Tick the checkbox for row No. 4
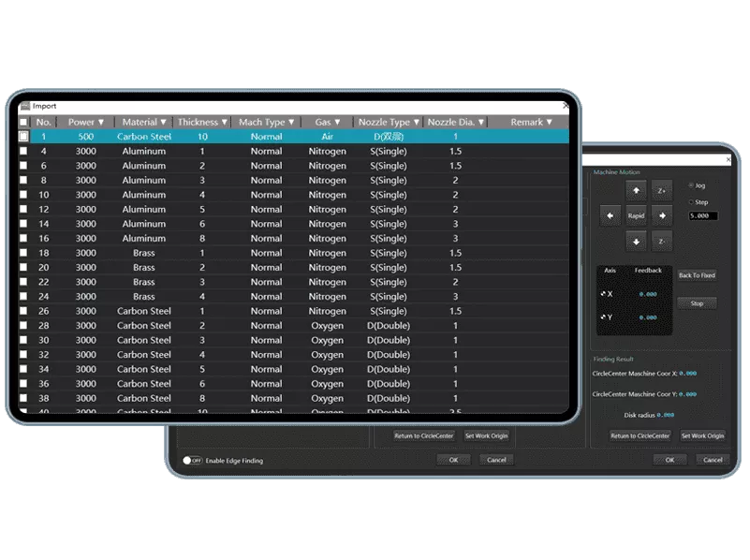 [23, 152]
